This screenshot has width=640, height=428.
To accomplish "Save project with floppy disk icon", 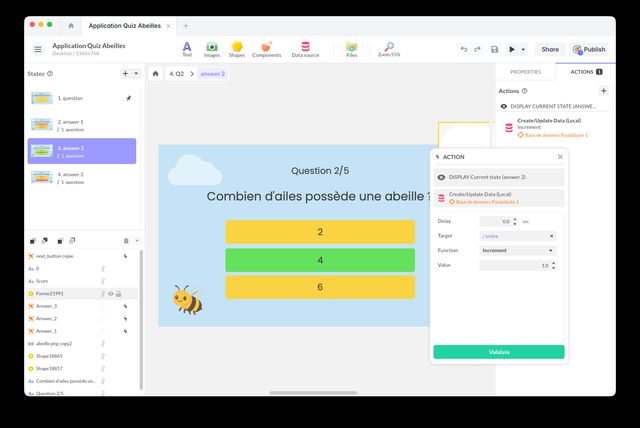I will 494,49.
